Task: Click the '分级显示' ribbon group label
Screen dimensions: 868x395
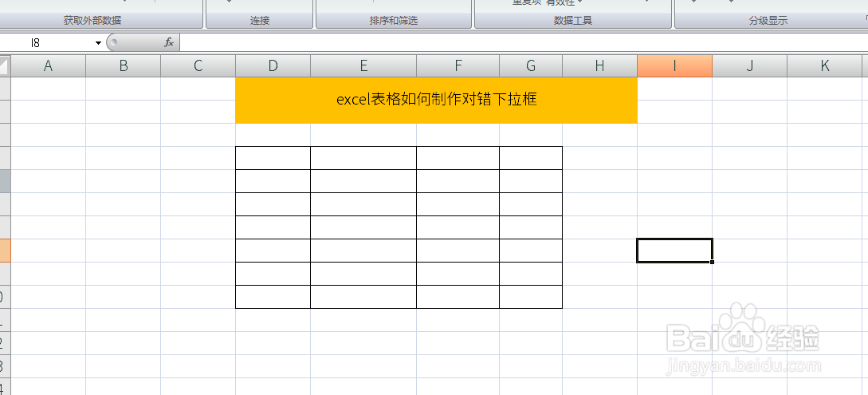Action: (x=768, y=21)
